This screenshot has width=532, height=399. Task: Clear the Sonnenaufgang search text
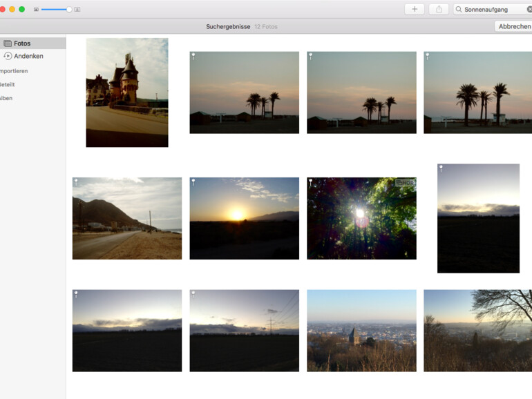tap(529, 9)
